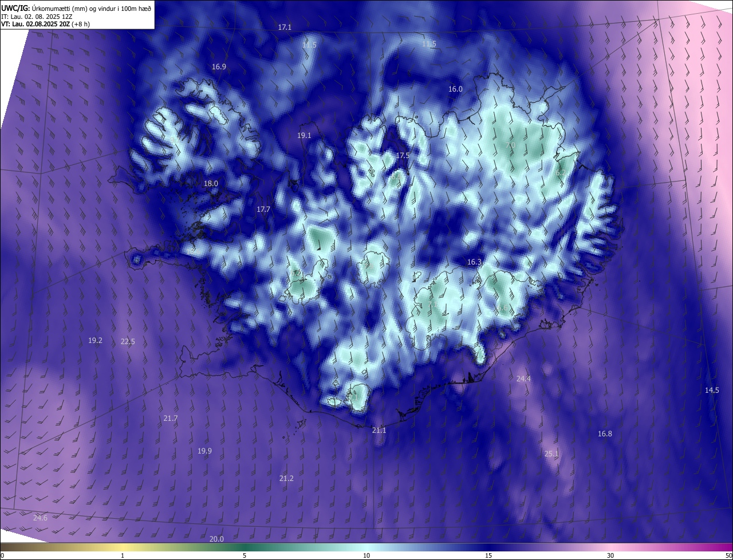The width and height of the screenshot is (733, 560).
Task: Click the 15 tick label on the color scale
Action: [x=488, y=556]
